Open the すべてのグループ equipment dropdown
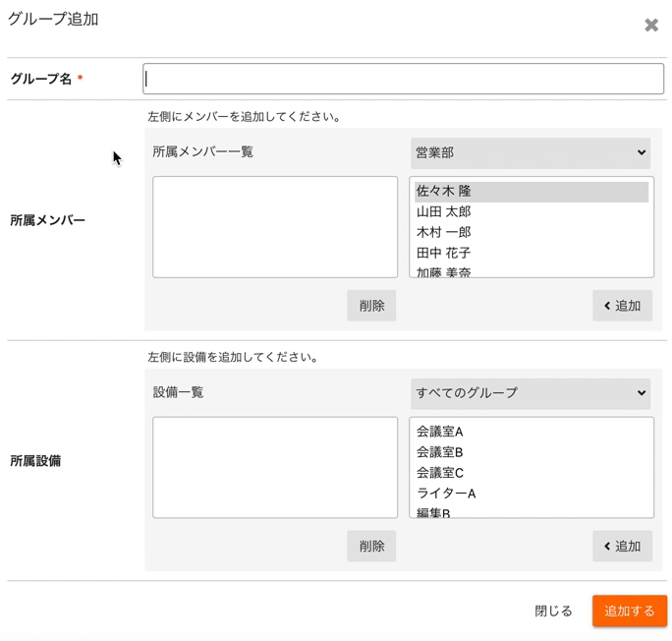The height and width of the screenshot is (641, 672). pyautogui.click(x=531, y=393)
